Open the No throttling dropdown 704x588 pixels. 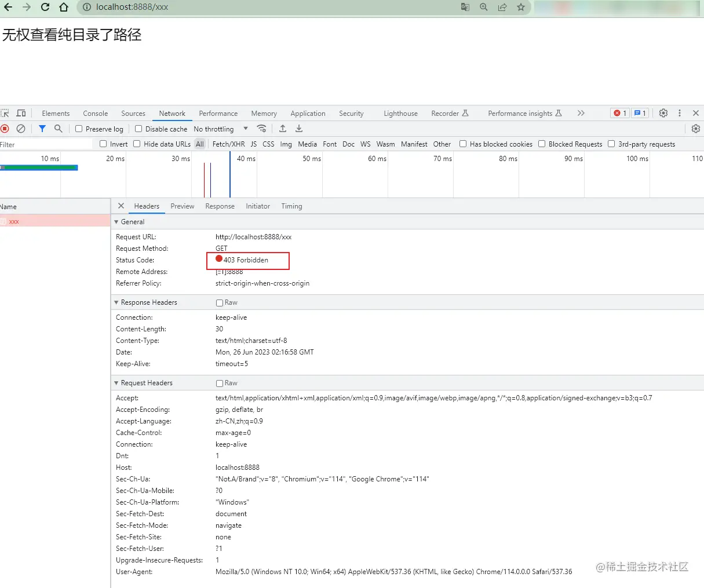click(221, 129)
